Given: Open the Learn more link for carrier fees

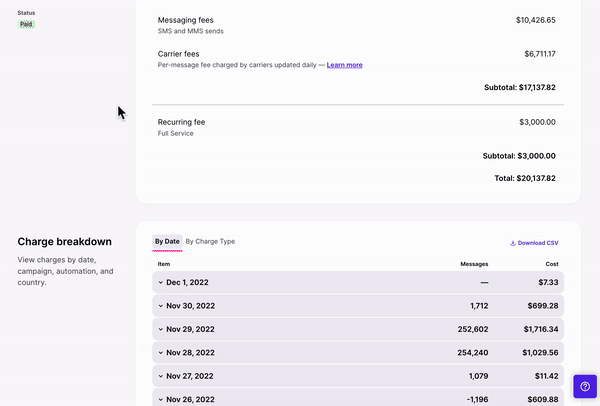Looking at the screenshot, I should [x=344, y=65].
